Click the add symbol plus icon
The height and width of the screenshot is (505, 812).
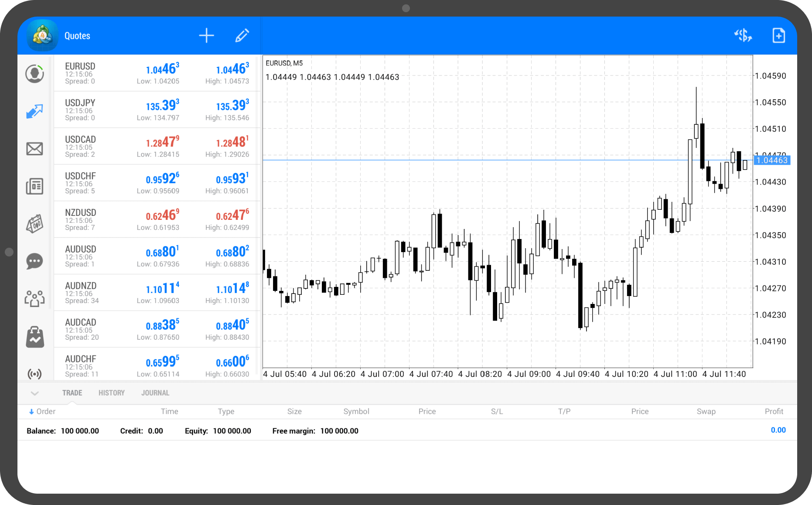[206, 36]
